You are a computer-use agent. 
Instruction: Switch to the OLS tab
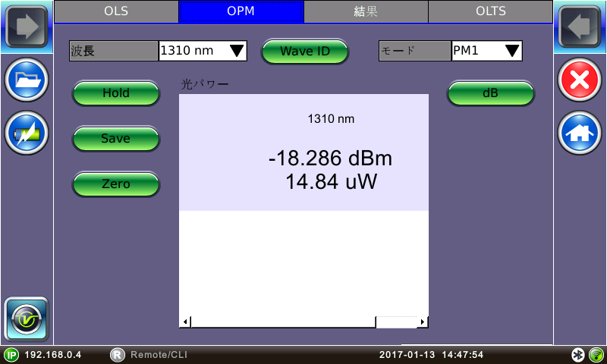(x=115, y=11)
